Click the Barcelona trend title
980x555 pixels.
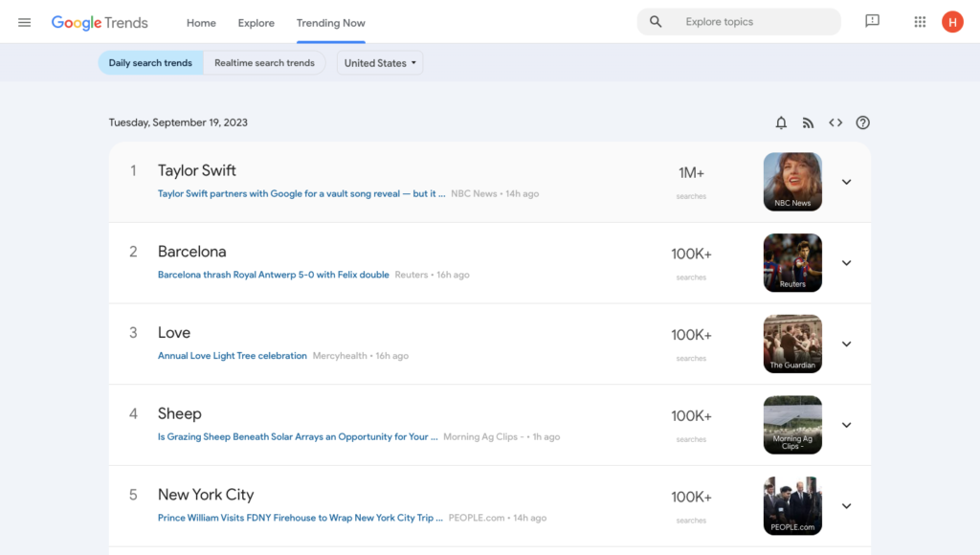coord(191,252)
